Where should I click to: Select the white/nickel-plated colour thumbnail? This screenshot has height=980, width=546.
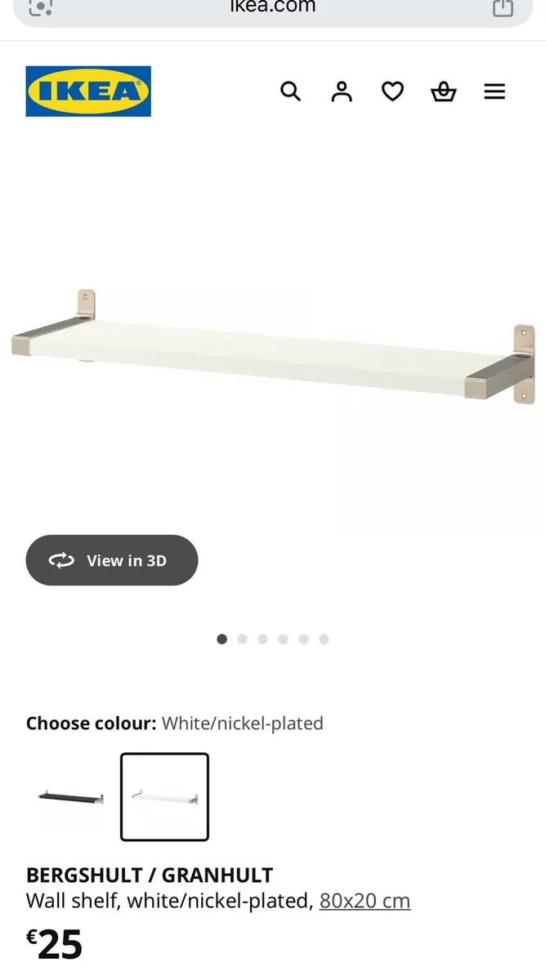(x=164, y=796)
